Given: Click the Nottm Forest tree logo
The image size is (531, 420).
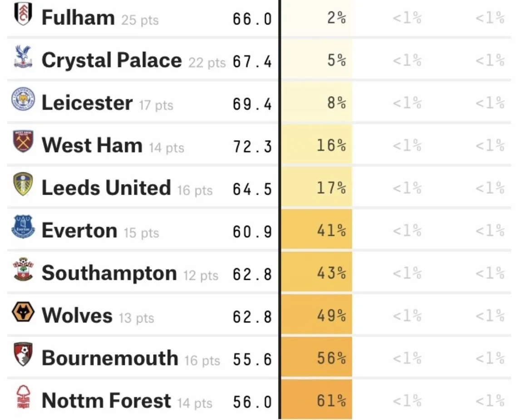Looking at the screenshot, I should [x=23, y=398].
